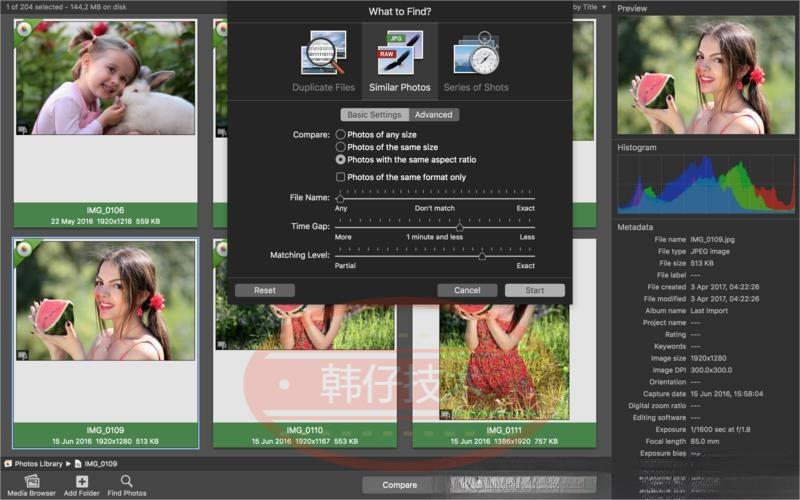Image resolution: width=800 pixels, height=500 pixels.
Task: Choose Photos of the same size option
Action: 340,147
